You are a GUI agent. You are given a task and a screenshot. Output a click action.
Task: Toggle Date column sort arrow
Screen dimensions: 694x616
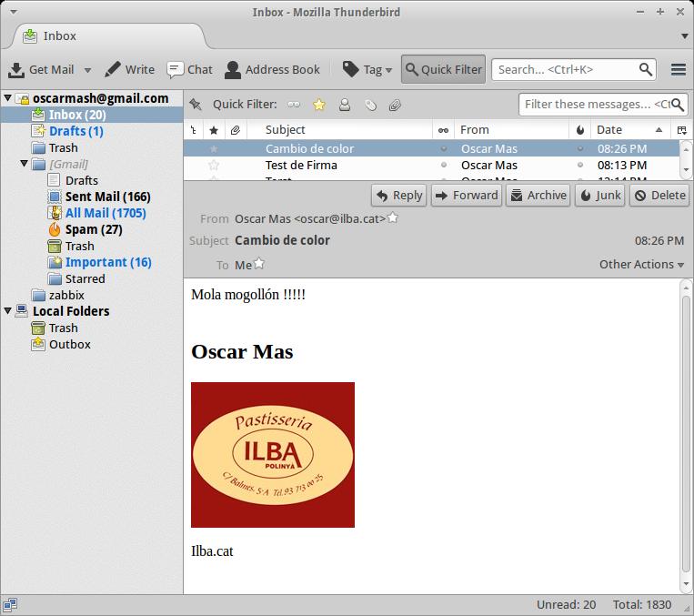(x=659, y=130)
